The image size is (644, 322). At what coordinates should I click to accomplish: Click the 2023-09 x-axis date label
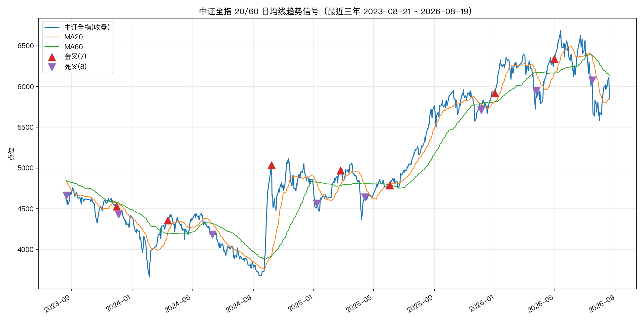[x=57, y=303]
